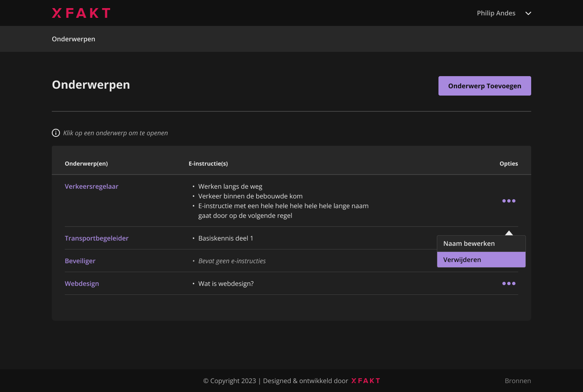Follow the Bronnen link in footer
Image resolution: width=583 pixels, height=392 pixels.
tap(518, 381)
